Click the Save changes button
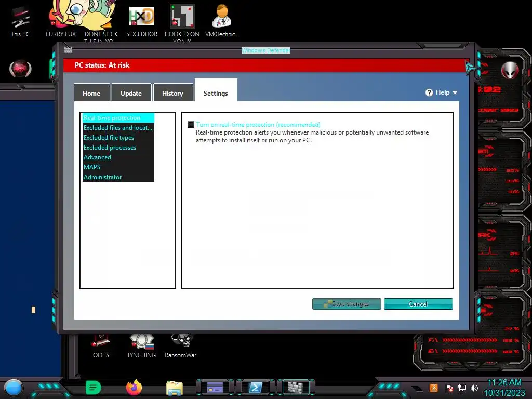532x399 pixels. click(x=347, y=304)
